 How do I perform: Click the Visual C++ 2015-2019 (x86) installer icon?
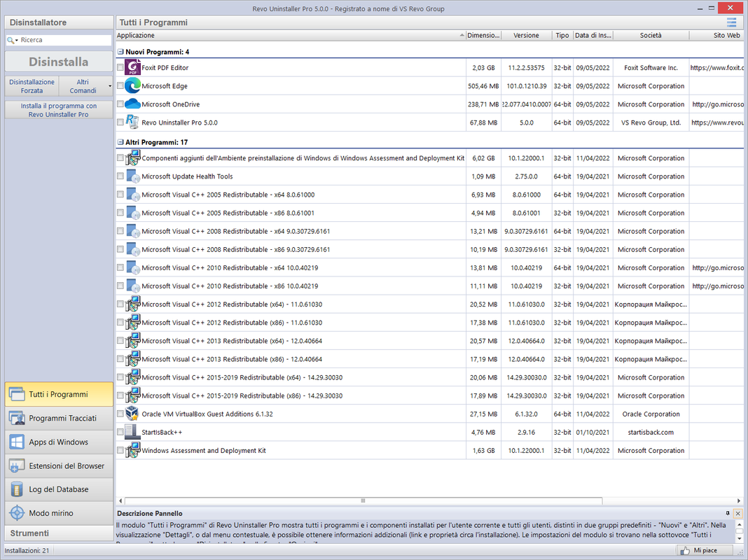132,395
